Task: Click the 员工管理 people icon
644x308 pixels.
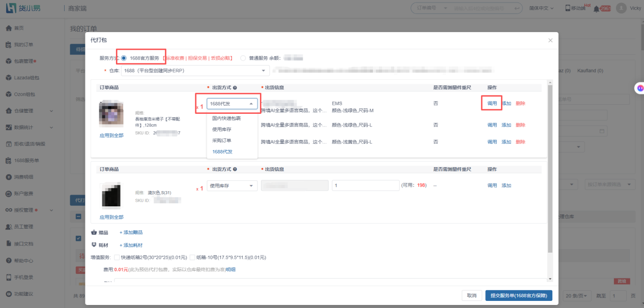Action: [9, 227]
